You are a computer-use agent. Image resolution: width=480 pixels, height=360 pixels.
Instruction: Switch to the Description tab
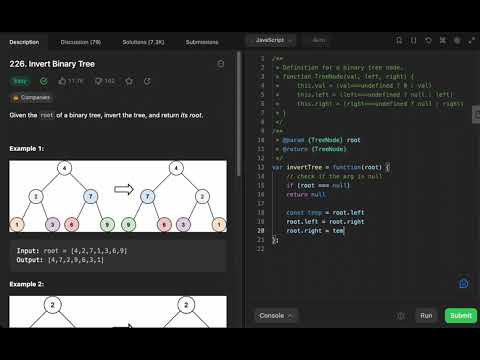tap(24, 42)
